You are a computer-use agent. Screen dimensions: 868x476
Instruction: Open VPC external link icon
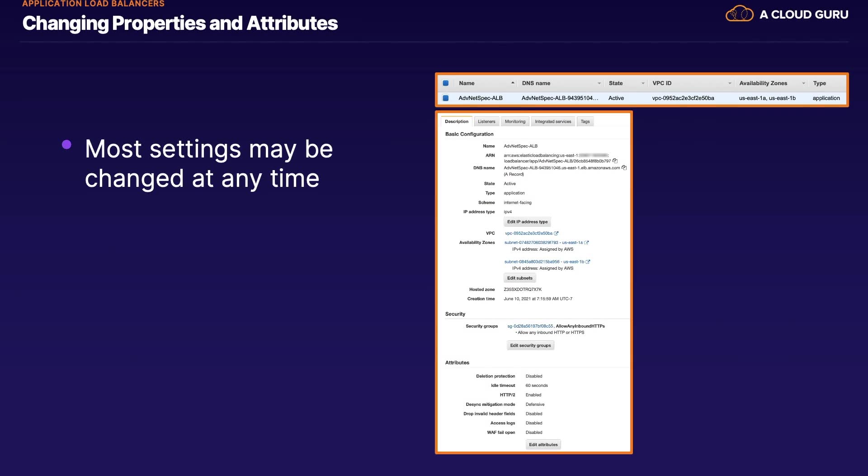[557, 233]
